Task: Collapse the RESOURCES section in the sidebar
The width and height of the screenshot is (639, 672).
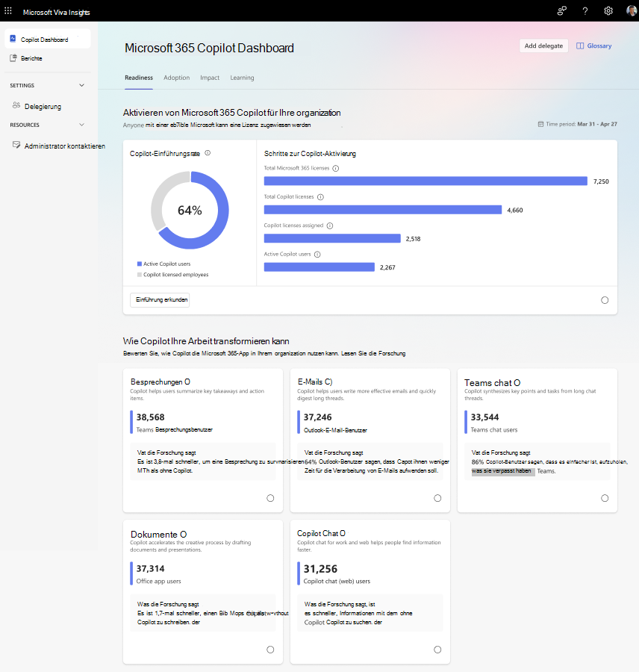Action: [x=81, y=125]
